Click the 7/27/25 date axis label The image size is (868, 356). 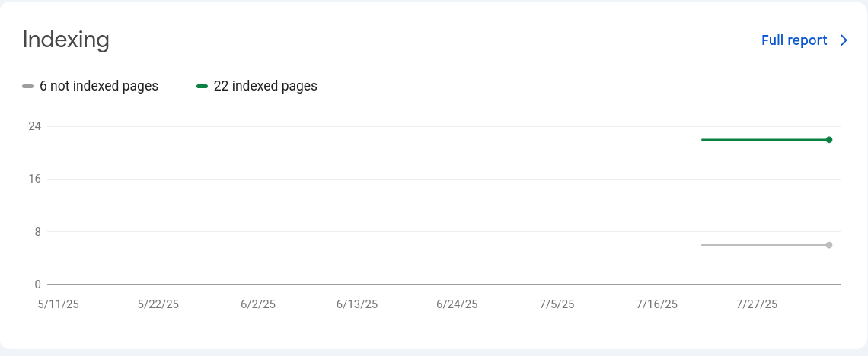(756, 304)
